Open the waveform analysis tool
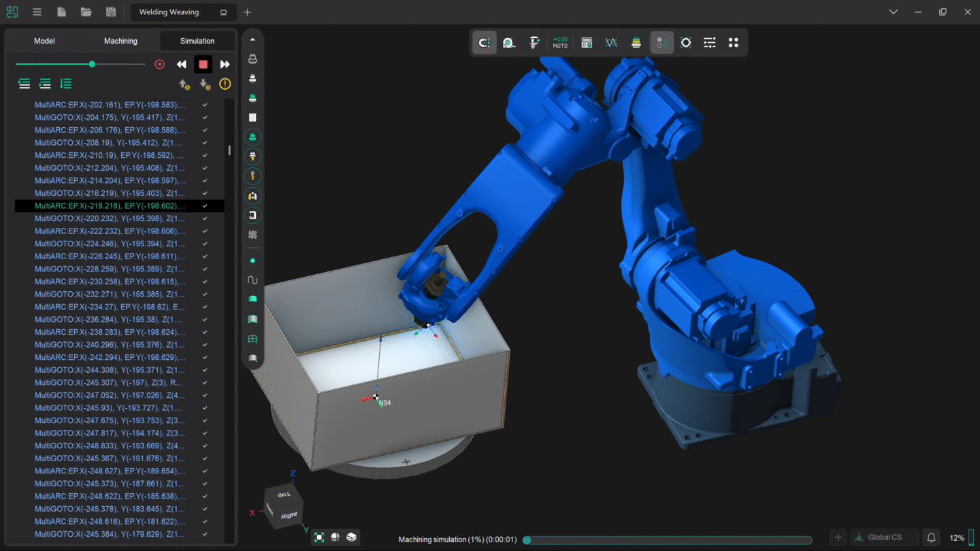 coord(610,42)
